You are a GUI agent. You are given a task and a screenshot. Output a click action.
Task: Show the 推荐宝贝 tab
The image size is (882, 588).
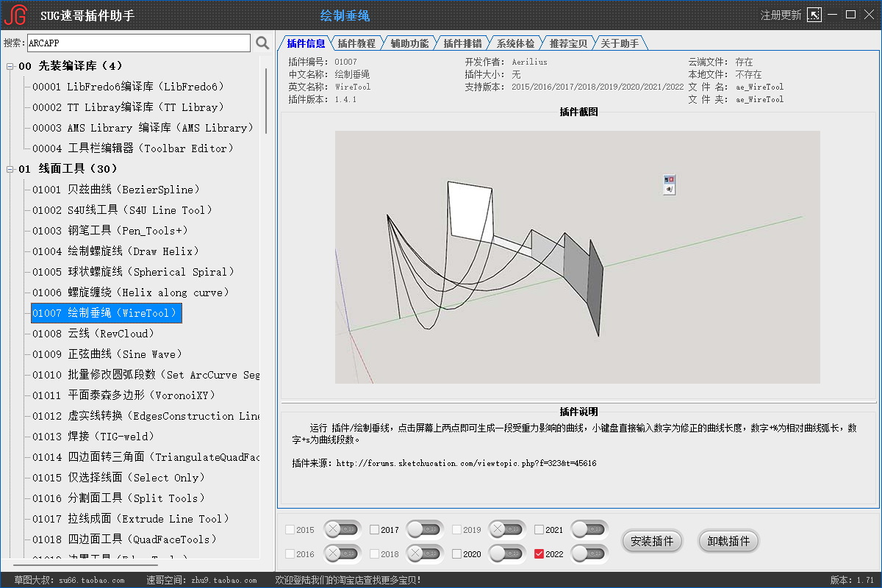(x=568, y=43)
